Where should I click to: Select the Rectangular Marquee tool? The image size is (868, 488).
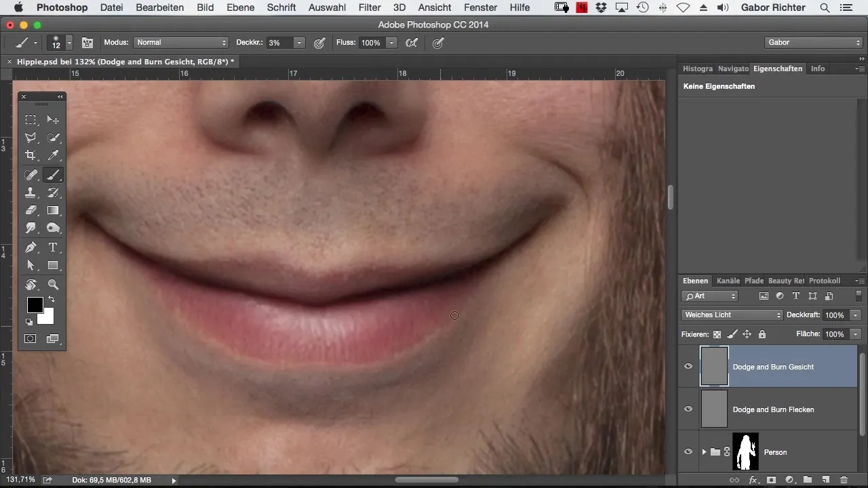point(31,120)
